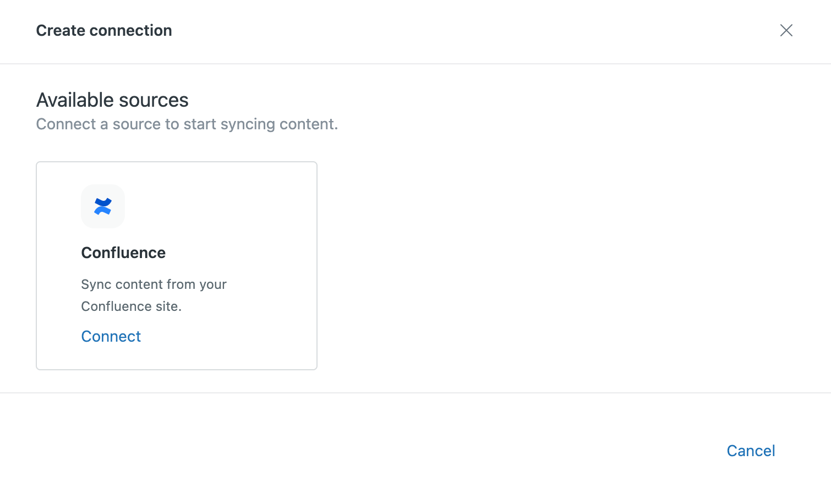The width and height of the screenshot is (831, 504).
Task: Click the bold Confluence card title
Action: tap(123, 253)
